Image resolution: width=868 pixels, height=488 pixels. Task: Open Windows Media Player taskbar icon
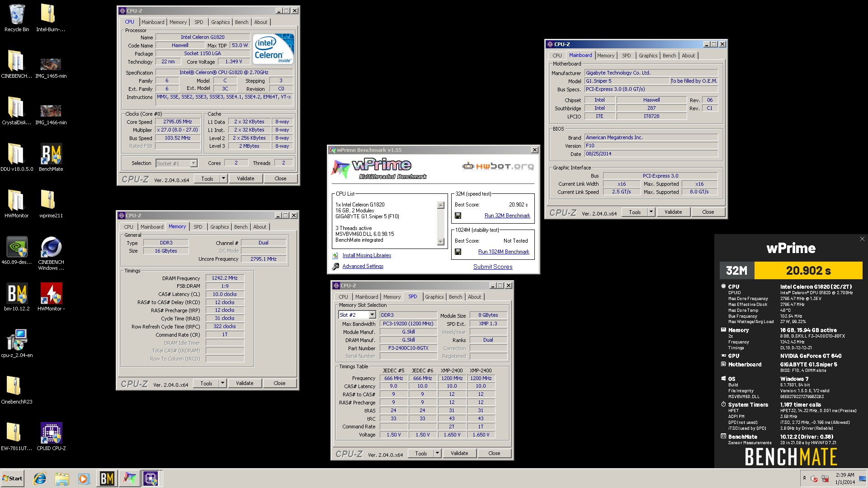[x=84, y=479]
